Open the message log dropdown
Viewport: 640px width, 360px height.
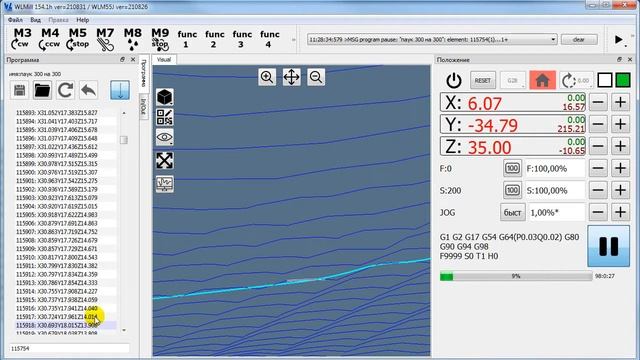click(553, 40)
